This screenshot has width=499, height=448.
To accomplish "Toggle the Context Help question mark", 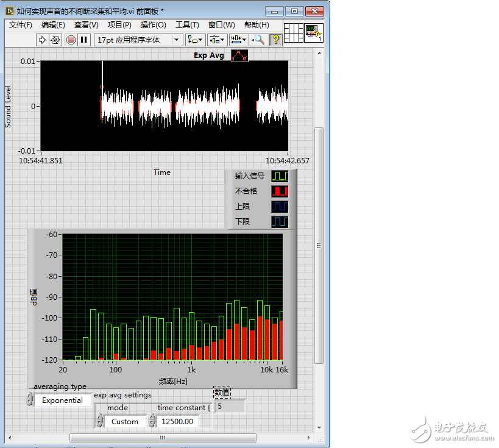I will [x=275, y=40].
